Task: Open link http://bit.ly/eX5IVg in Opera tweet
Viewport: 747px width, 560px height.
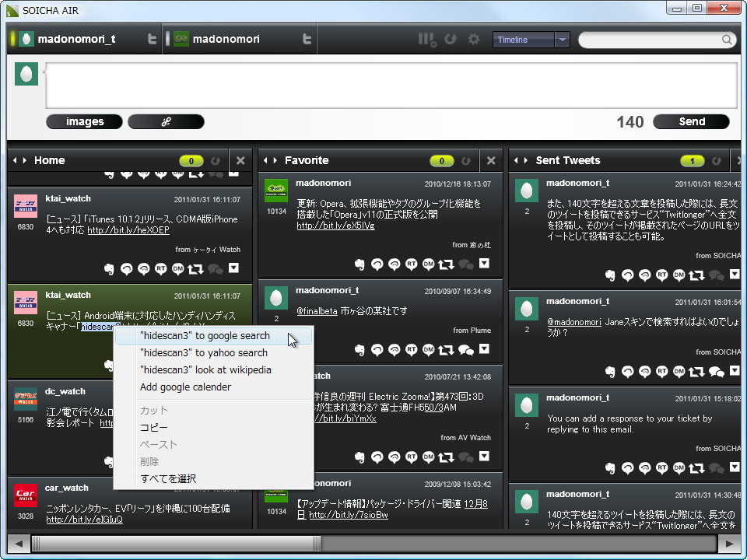Action: [335, 226]
